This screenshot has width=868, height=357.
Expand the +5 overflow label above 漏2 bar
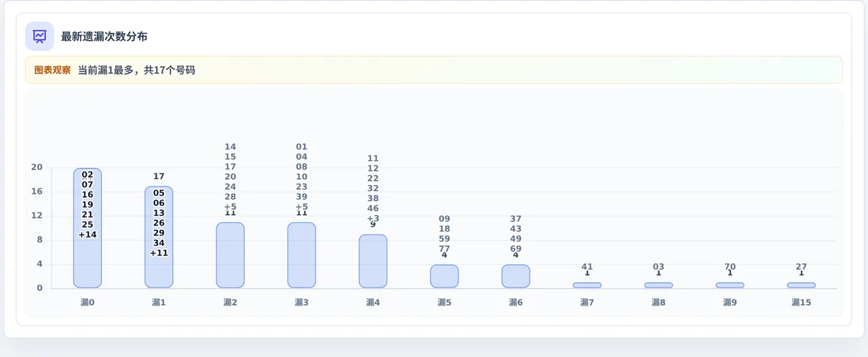pos(230,207)
